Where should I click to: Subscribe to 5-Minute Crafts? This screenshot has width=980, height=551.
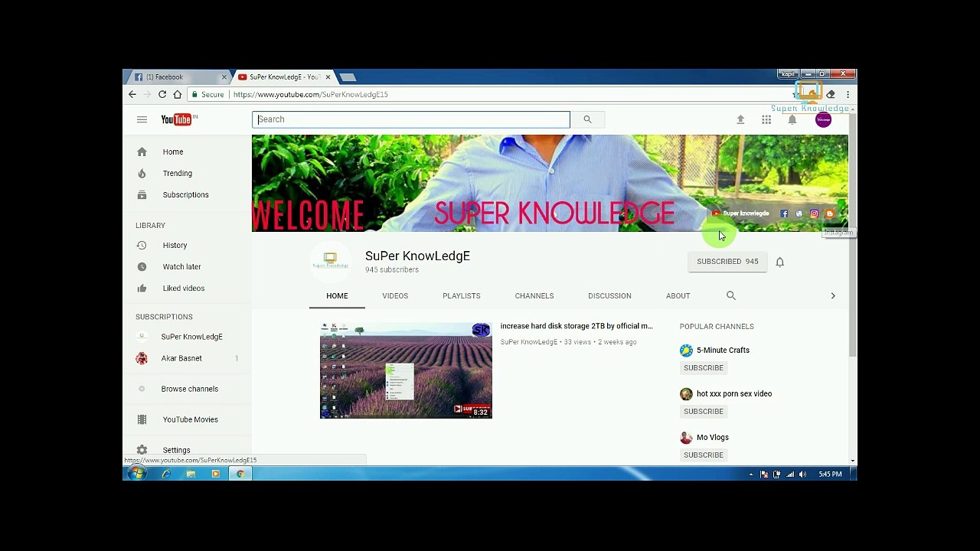pos(704,368)
